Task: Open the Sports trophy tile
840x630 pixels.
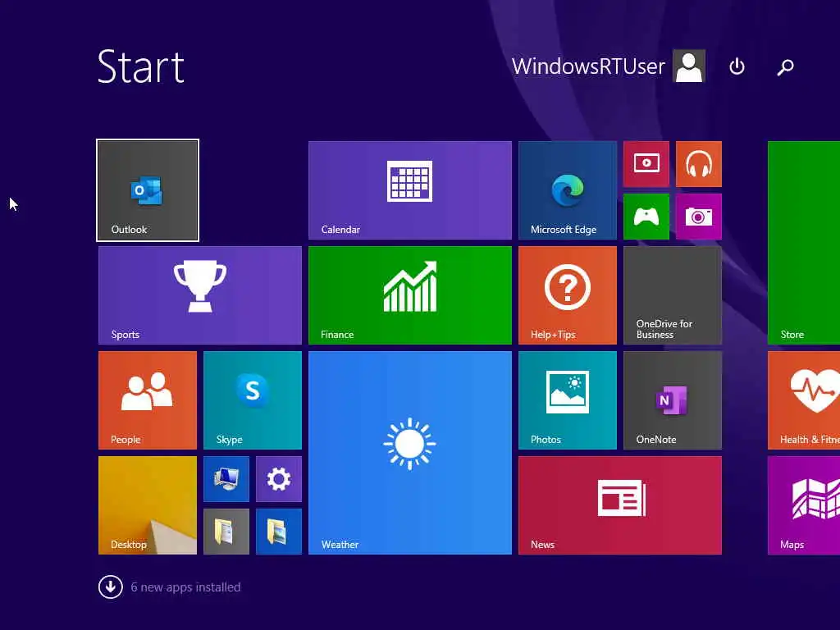Action: click(200, 295)
